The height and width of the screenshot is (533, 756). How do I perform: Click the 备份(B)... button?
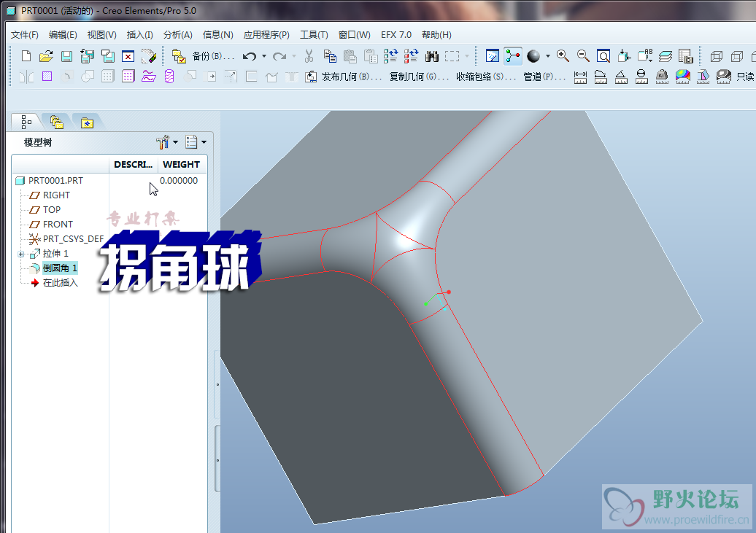pos(213,56)
